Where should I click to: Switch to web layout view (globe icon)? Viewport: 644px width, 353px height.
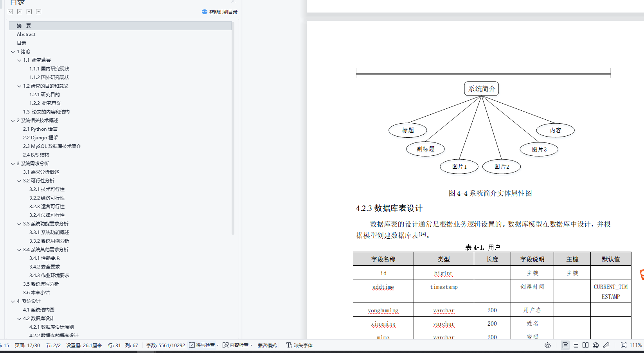(595, 345)
